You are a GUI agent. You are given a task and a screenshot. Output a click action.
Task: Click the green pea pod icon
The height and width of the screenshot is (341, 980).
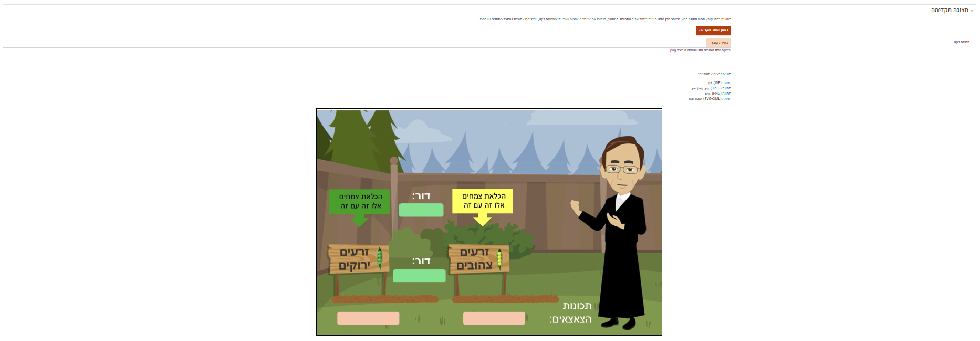pos(380,258)
